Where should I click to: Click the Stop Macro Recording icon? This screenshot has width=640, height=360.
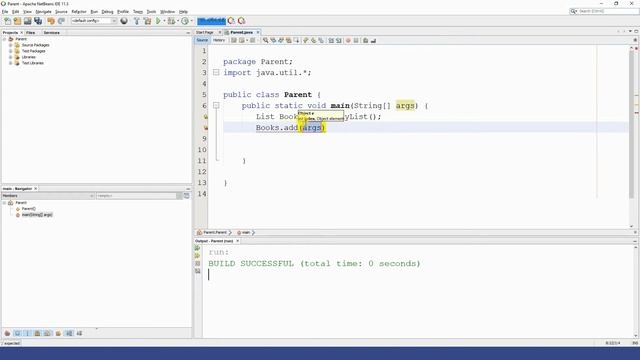tap(356, 40)
